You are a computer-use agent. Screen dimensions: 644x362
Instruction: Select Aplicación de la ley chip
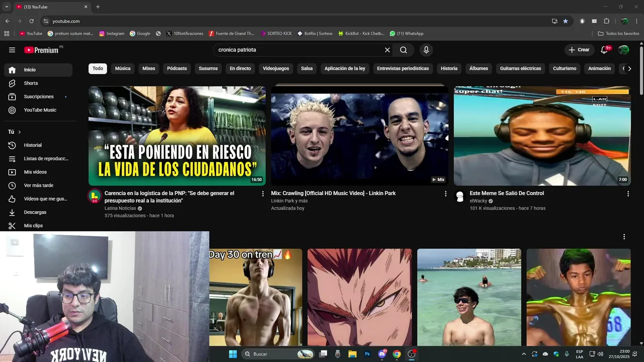[x=345, y=68]
